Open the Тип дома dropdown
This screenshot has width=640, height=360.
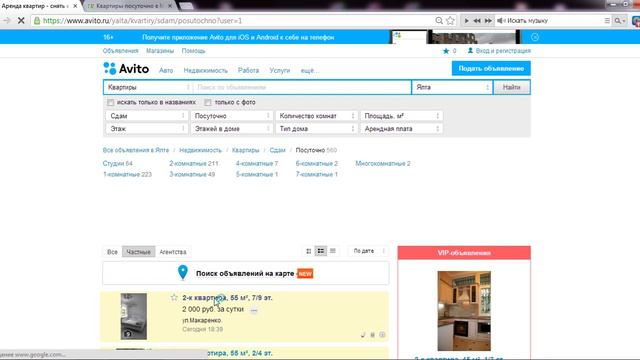[316, 129]
